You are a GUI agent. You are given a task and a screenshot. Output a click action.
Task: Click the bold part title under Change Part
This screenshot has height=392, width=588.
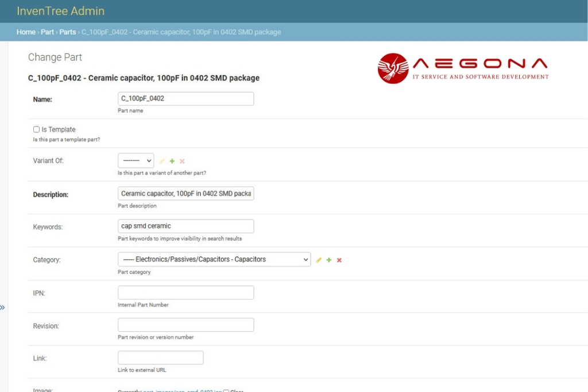[x=144, y=78]
